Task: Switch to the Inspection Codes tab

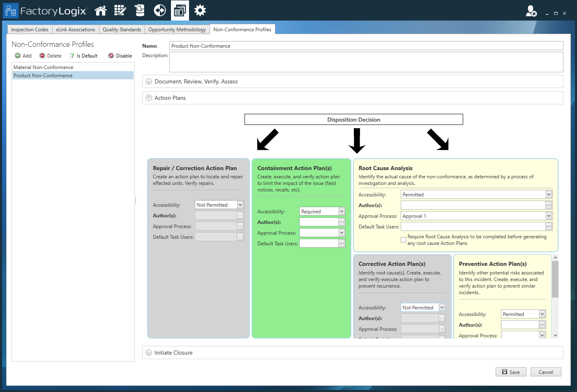Action: point(29,29)
